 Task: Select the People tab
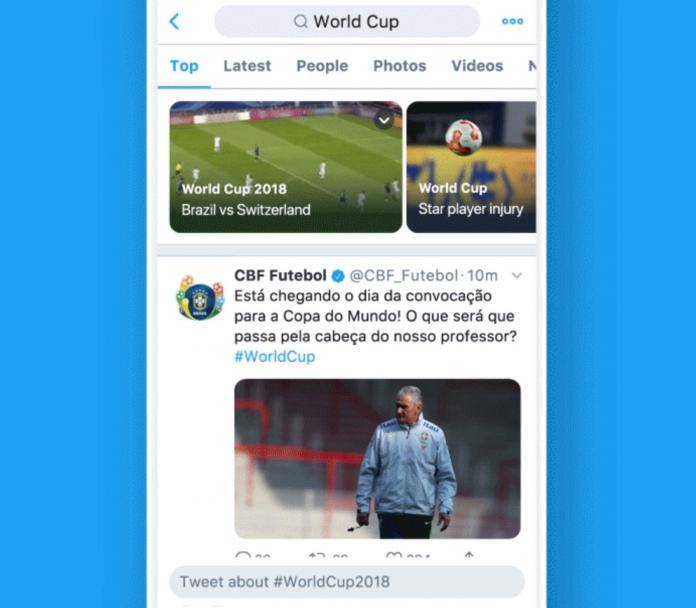pos(322,66)
